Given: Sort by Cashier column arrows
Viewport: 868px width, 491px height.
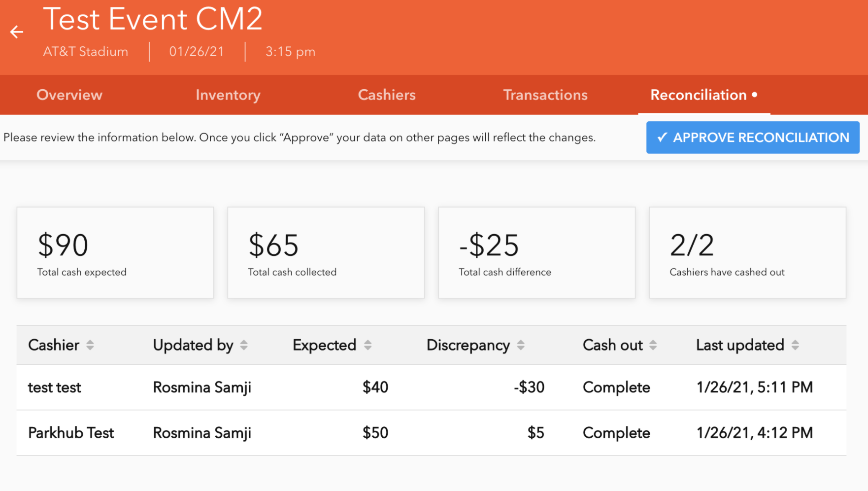Looking at the screenshot, I should (90, 345).
